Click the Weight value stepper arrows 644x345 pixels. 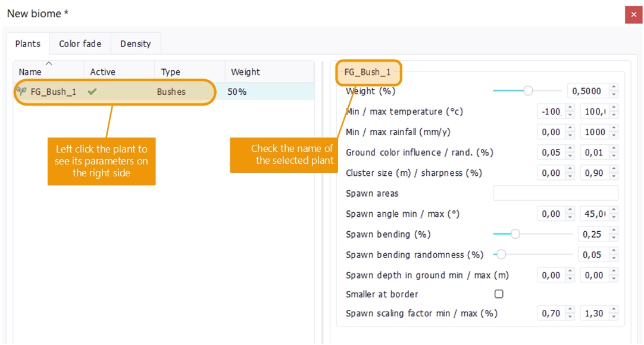point(614,91)
